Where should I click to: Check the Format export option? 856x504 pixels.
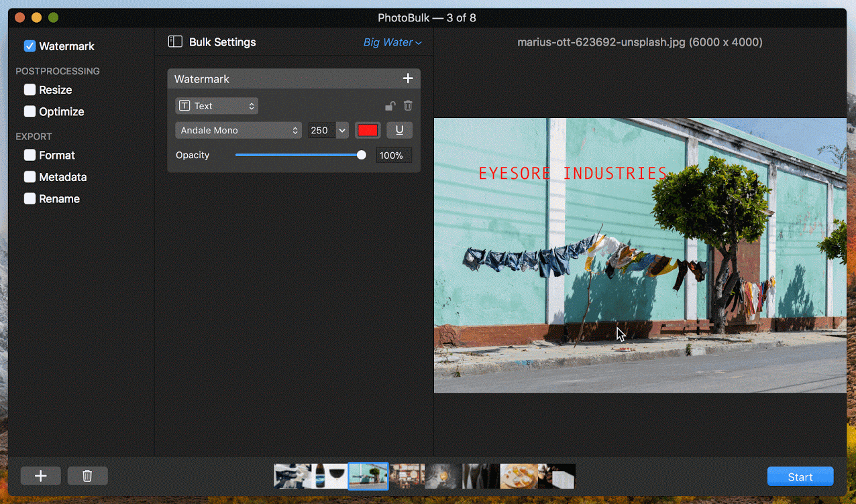coord(30,155)
